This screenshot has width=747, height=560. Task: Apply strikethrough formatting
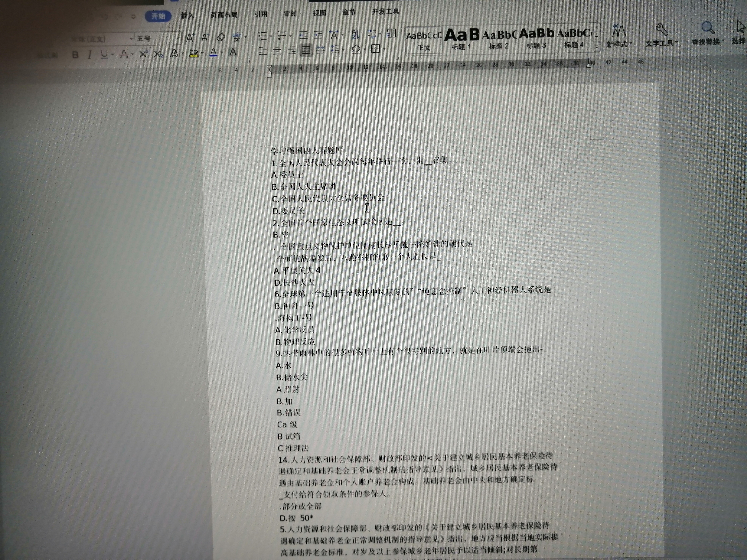pyautogui.click(x=124, y=54)
